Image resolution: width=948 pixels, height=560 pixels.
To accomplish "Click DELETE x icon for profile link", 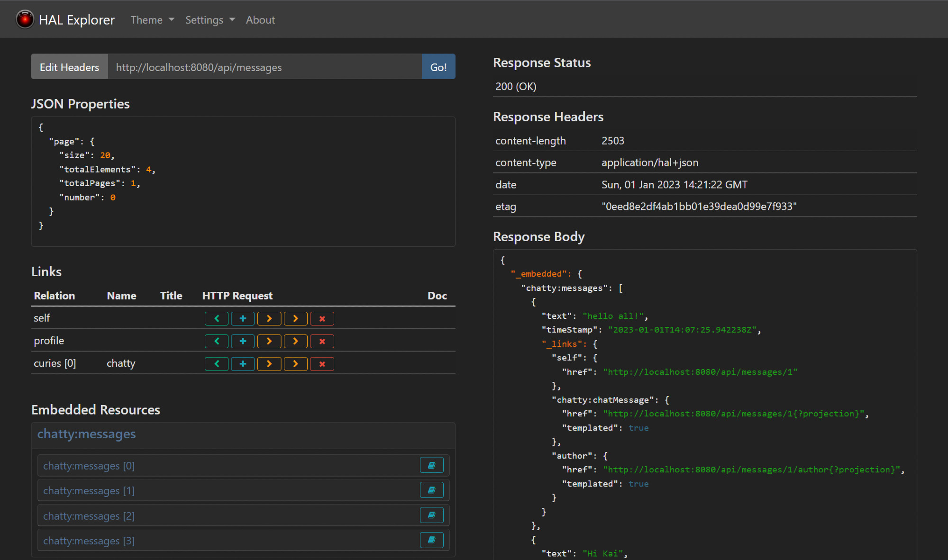I will pos(322,341).
